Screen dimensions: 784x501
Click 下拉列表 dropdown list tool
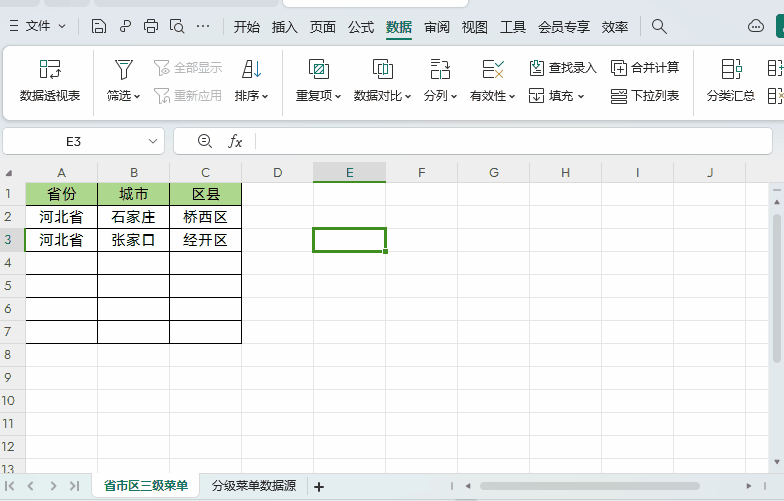click(645, 96)
